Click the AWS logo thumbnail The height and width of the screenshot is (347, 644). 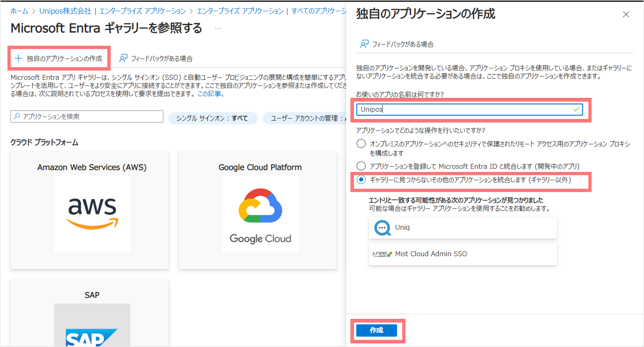click(x=92, y=214)
